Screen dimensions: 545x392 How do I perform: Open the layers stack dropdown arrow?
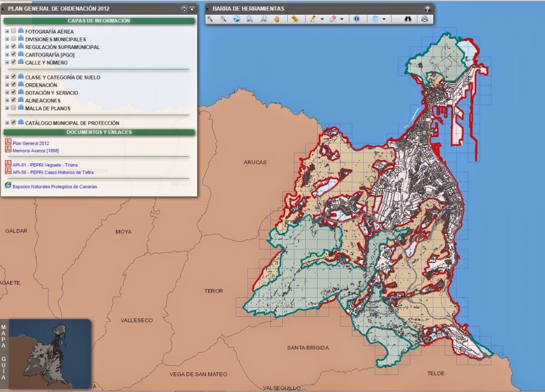coord(384,19)
